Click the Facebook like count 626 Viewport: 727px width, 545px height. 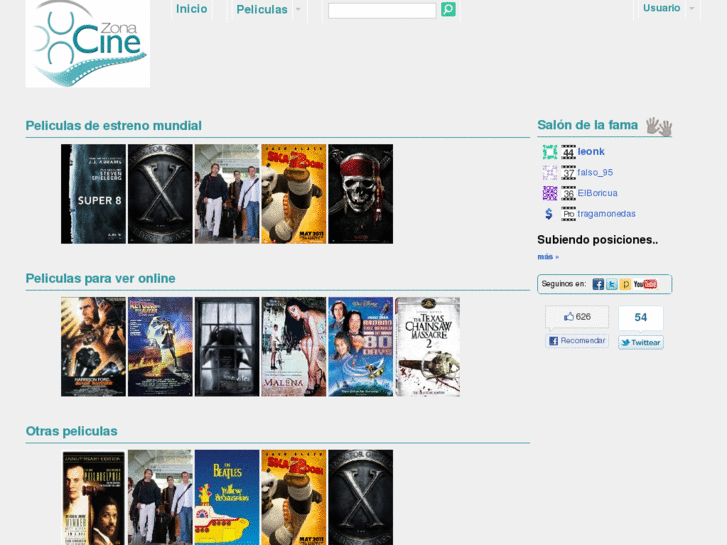pos(577,317)
